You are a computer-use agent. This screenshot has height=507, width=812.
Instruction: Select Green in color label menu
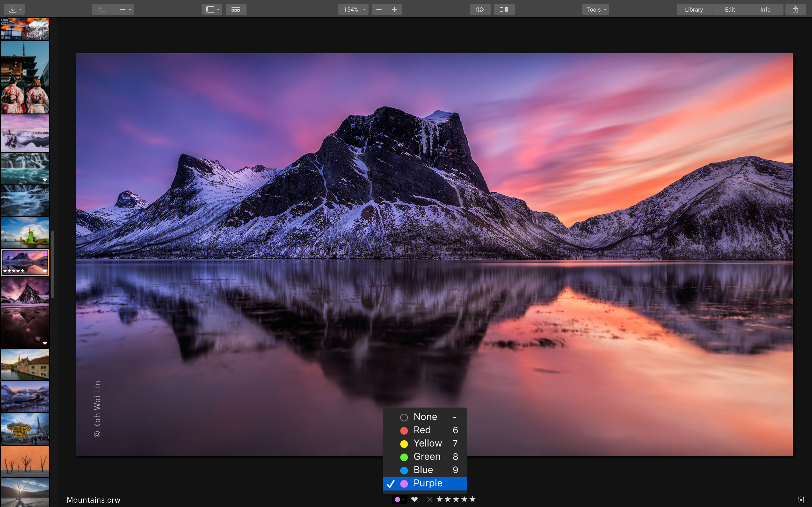click(427, 457)
